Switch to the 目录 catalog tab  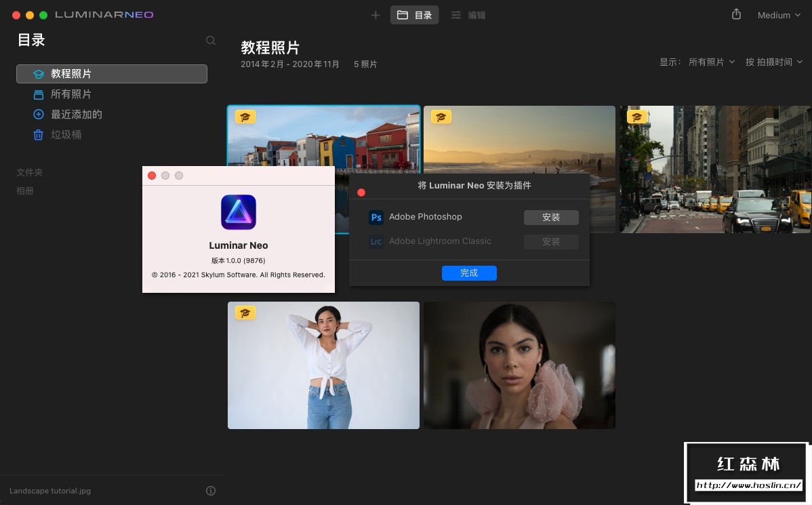[414, 15]
